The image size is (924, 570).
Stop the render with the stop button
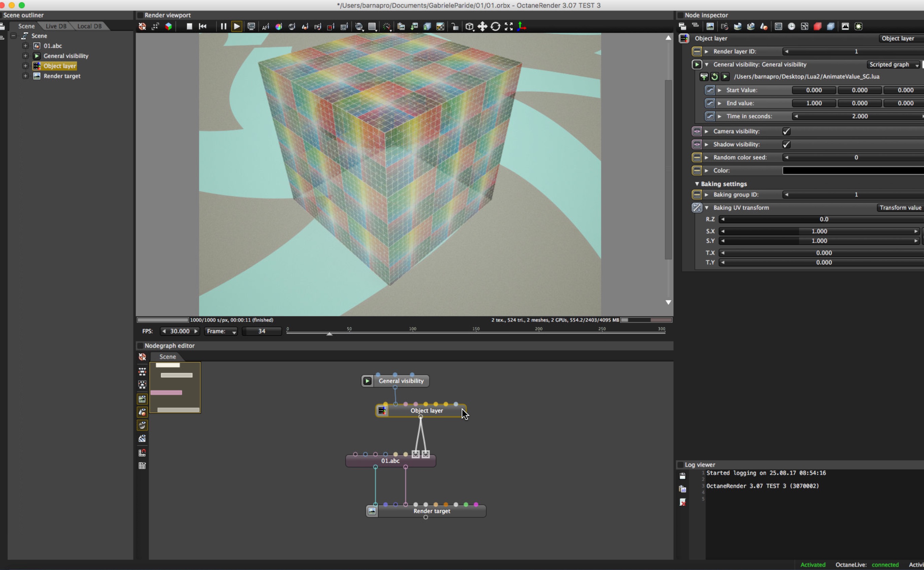[189, 26]
